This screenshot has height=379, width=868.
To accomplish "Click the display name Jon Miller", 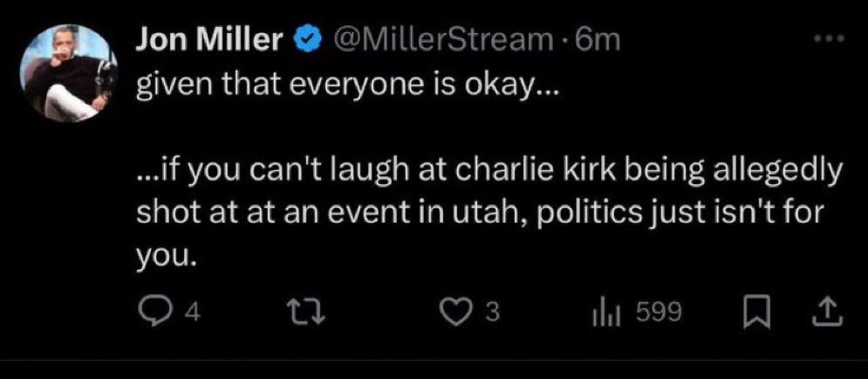I will tap(210, 41).
